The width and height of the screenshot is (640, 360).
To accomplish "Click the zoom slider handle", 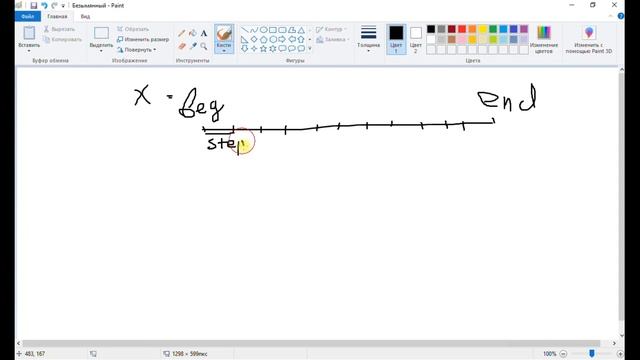I will point(592,353).
